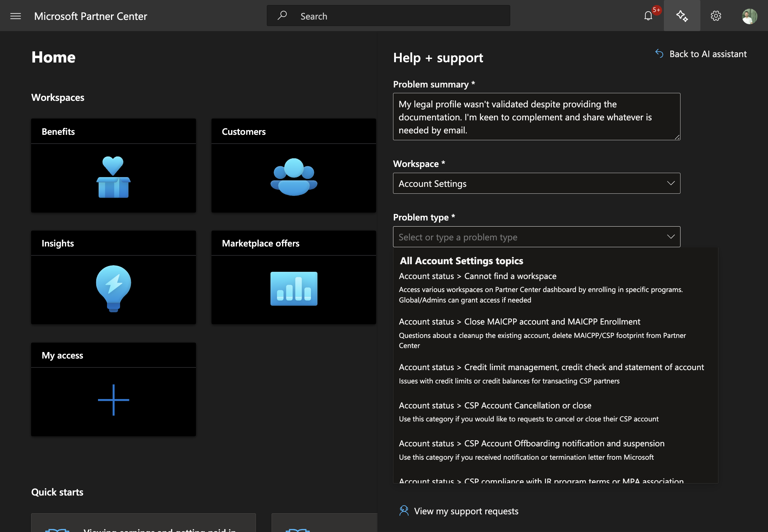Open 'View my support requests' link

(466, 511)
